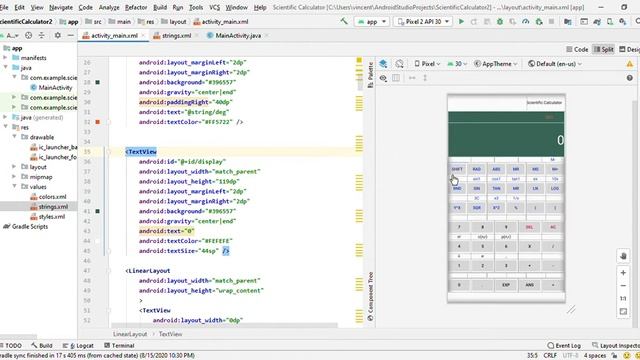Click gutter color swatch for #FEFEFE
The height and width of the screenshot is (360, 640).
(x=98, y=241)
